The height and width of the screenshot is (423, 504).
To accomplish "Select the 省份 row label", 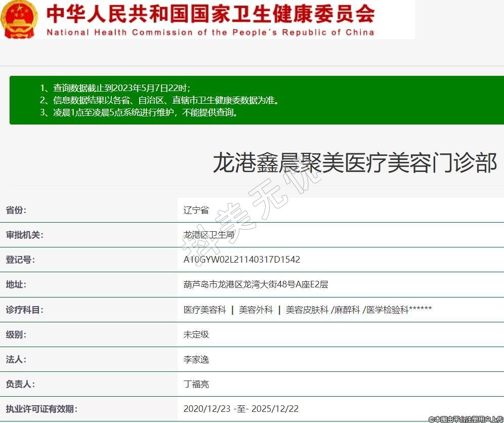I will click(x=16, y=210).
